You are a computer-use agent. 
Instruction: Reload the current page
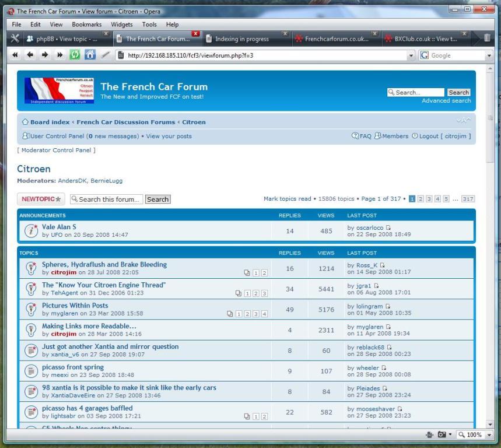(75, 55)
